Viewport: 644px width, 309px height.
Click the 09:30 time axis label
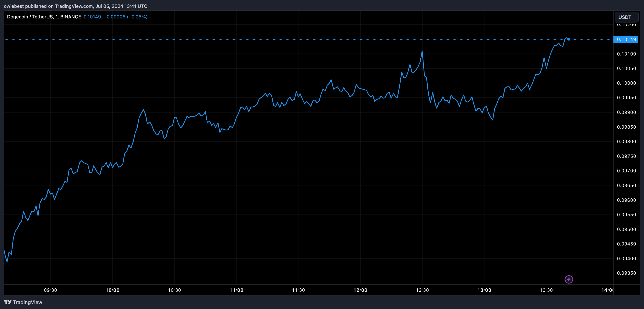pyautogui.click(x=51, y=290)
